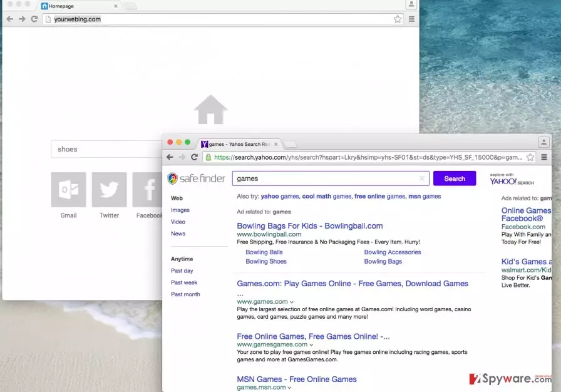
Task: Go back in the Yahoo search window
Action: (x=170, y=157)
